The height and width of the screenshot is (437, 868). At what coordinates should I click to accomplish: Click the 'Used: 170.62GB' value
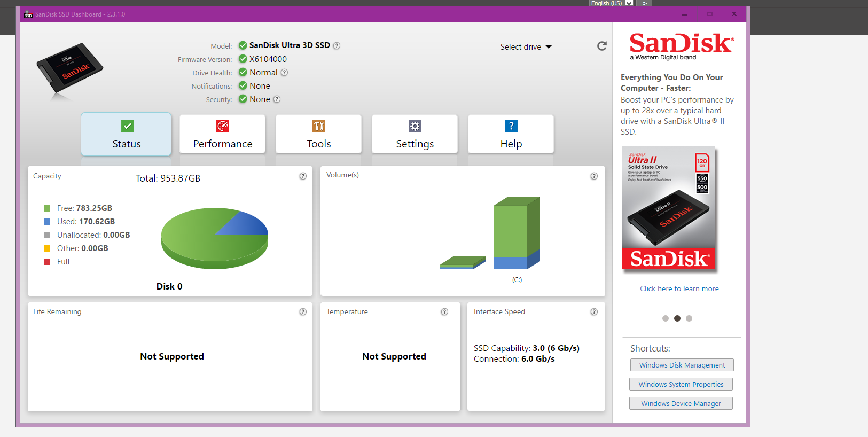[x=86, y=222]
